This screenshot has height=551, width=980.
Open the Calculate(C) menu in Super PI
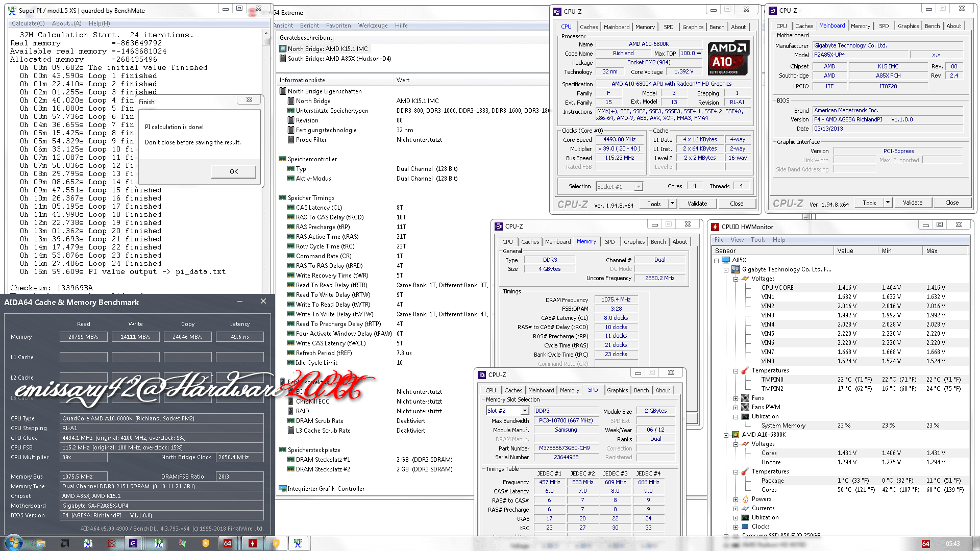(x=28, y=23)
